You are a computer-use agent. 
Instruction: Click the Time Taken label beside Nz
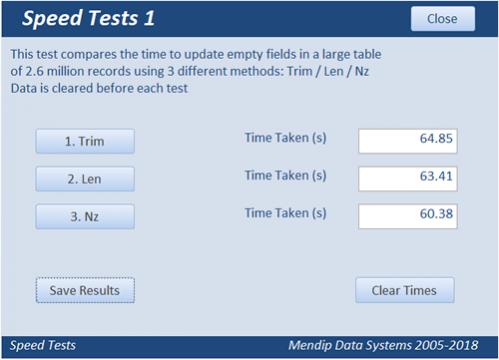285,213
